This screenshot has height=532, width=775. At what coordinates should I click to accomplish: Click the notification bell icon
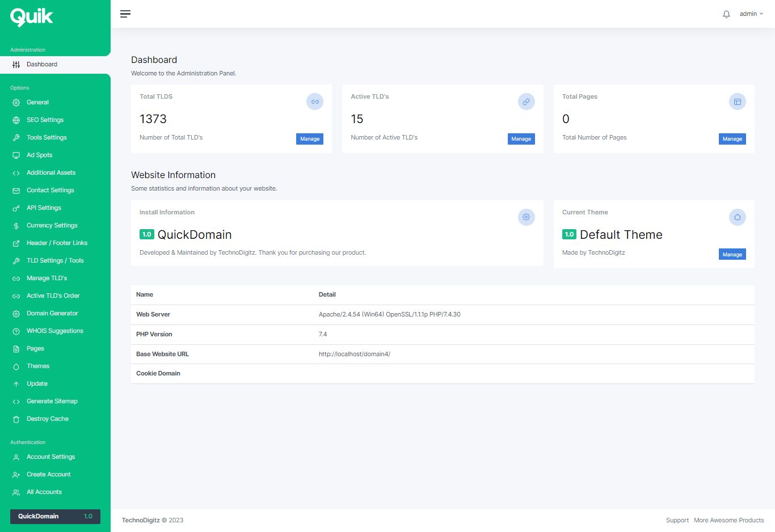[x=726, y=14]
